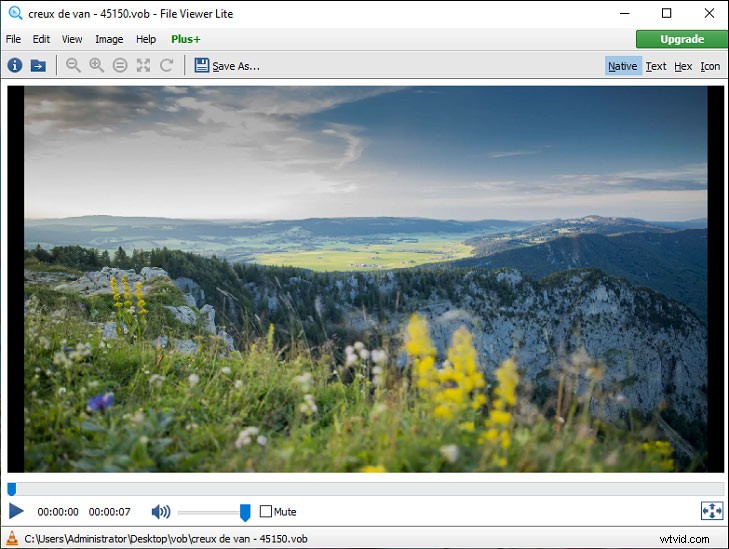The height and width of the screenshot is (549, 729).
Task: Click the volume slider handle
Action: (245, 512)
